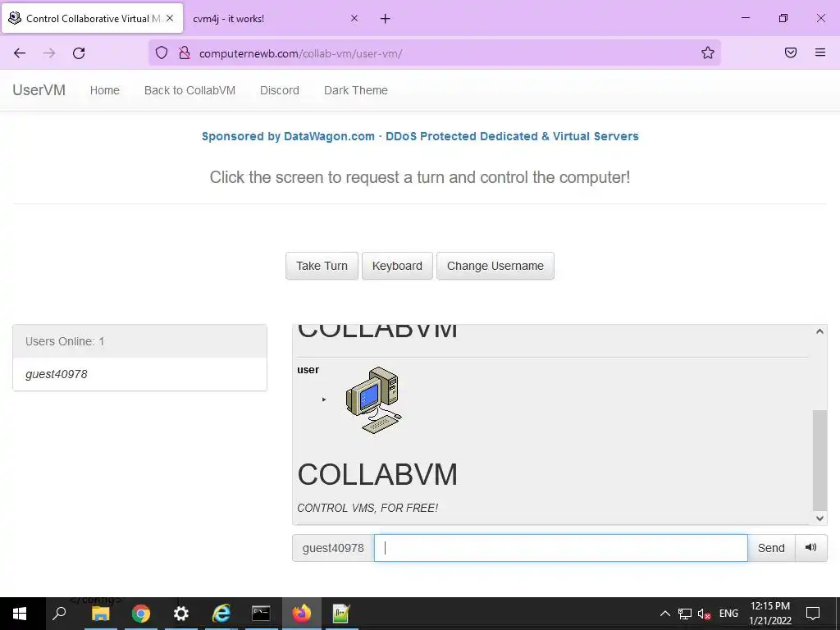Viewport: 840px width, 630px height.
Task: Click the insecure connection padlock icon
Action: 185,52
